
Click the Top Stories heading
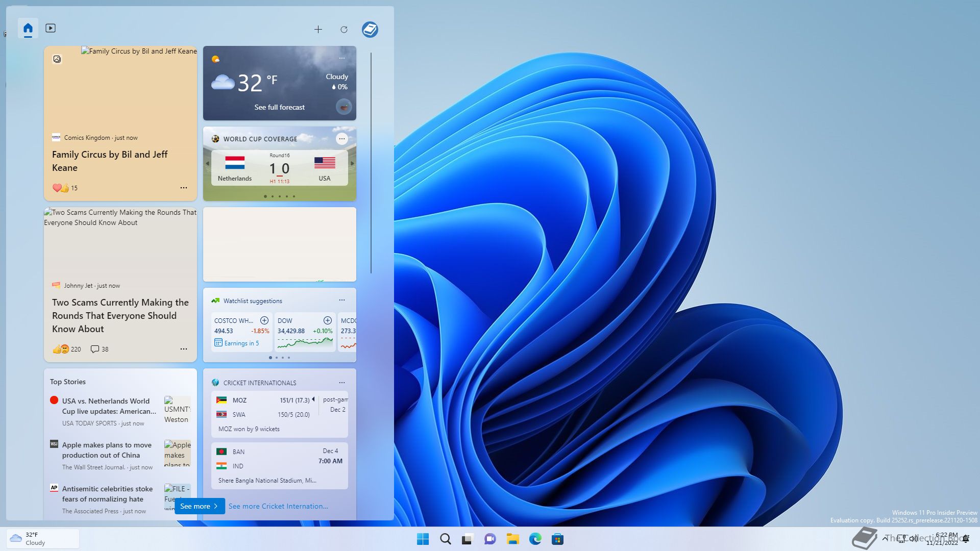pyautogui.click(x=68, y=382)
